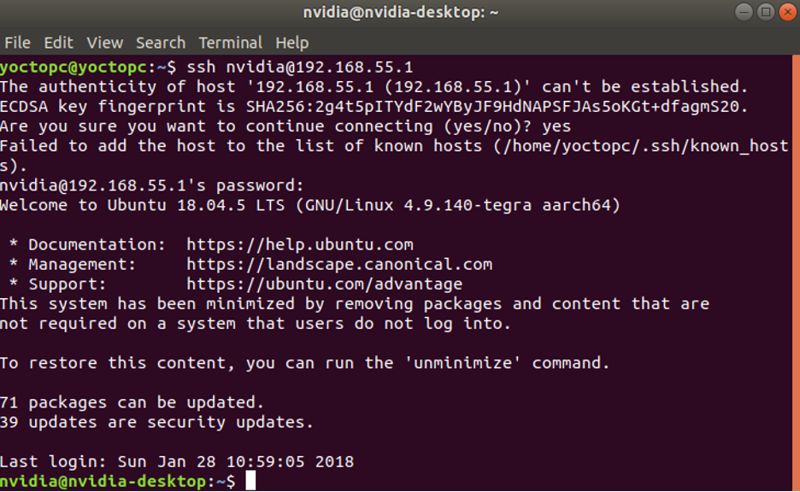This screenshot has width=800, height=492.
Task: Close the terminal window
Action: (788, 12)
